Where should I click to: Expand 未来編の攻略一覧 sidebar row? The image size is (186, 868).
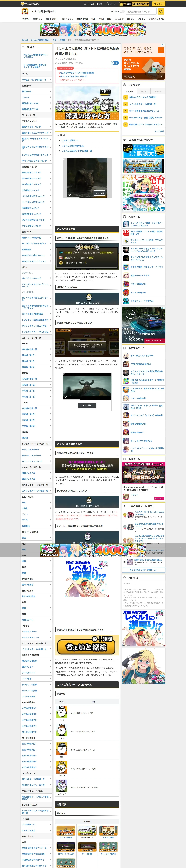37,379
